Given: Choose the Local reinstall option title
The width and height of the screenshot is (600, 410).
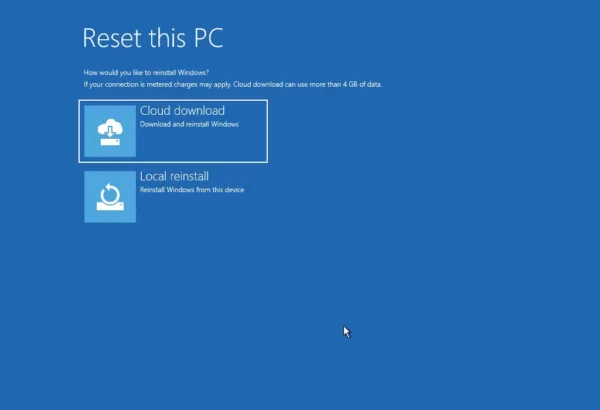Looking at the screenshot, I should coord(174,176).
